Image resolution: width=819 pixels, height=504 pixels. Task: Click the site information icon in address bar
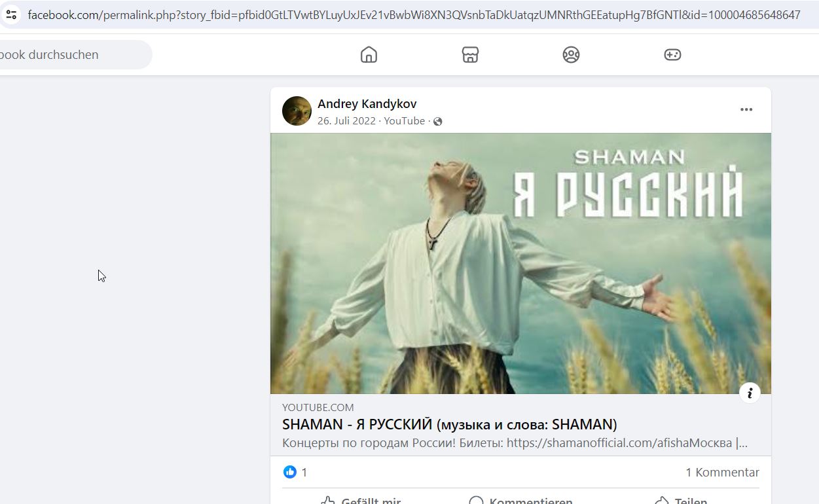[11, 14]
